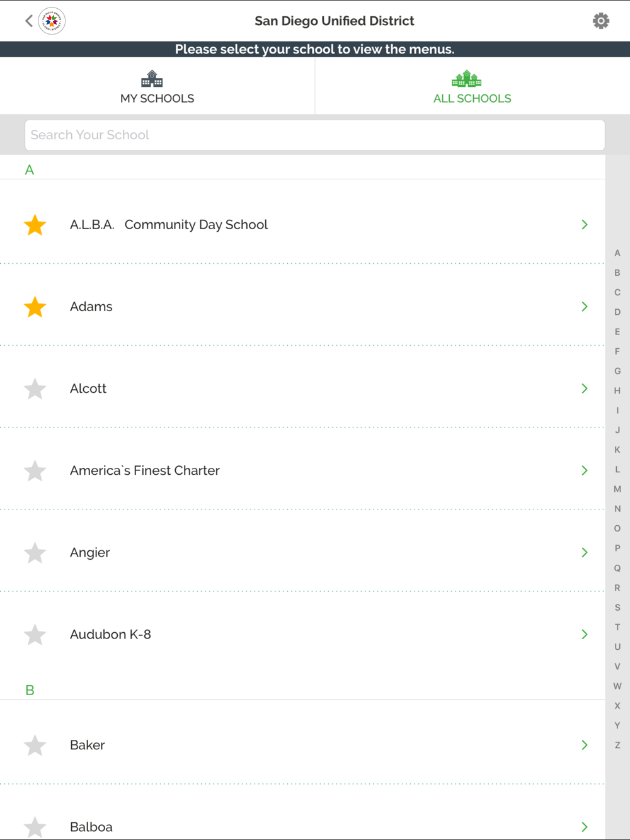Image resolution: width=630 pixels, height=840 pixels.
Task: Jump to letter K in index
Action: click(x=617, y=450)
